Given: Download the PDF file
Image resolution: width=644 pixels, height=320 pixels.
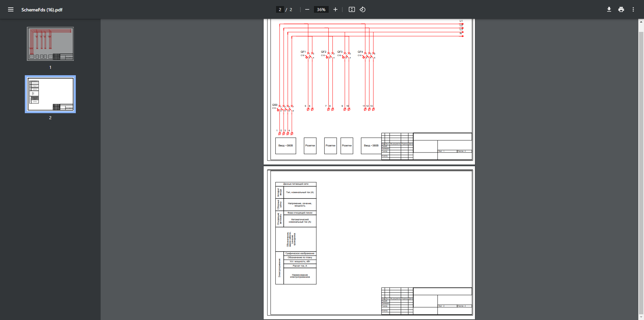Looking at the screenshot, I should [609, 9].
